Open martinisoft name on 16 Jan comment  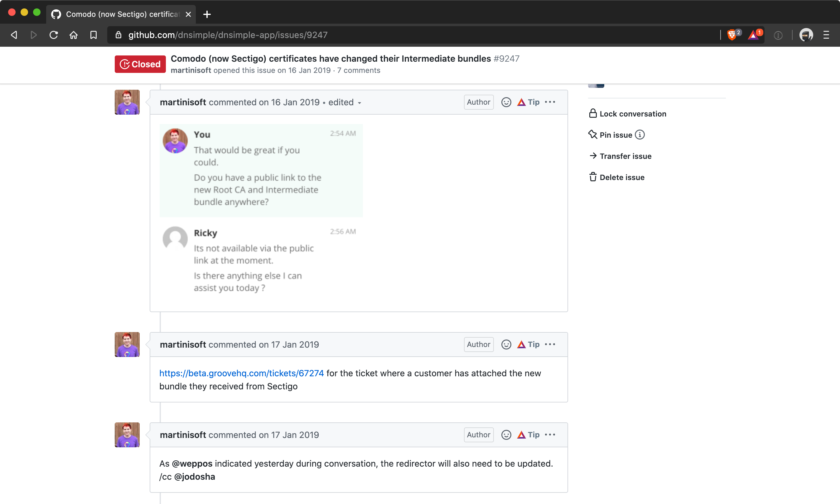(183, 102)
